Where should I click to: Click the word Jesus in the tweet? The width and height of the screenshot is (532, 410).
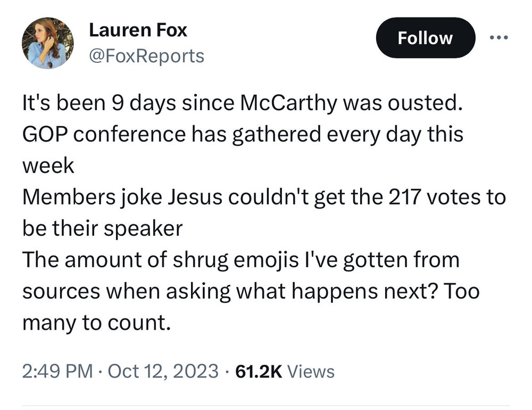point(195,198)
